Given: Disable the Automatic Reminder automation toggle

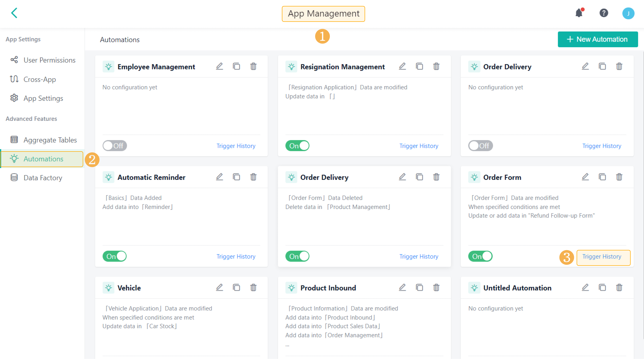Looking at the screenshot, I should (x=115, y=256).
